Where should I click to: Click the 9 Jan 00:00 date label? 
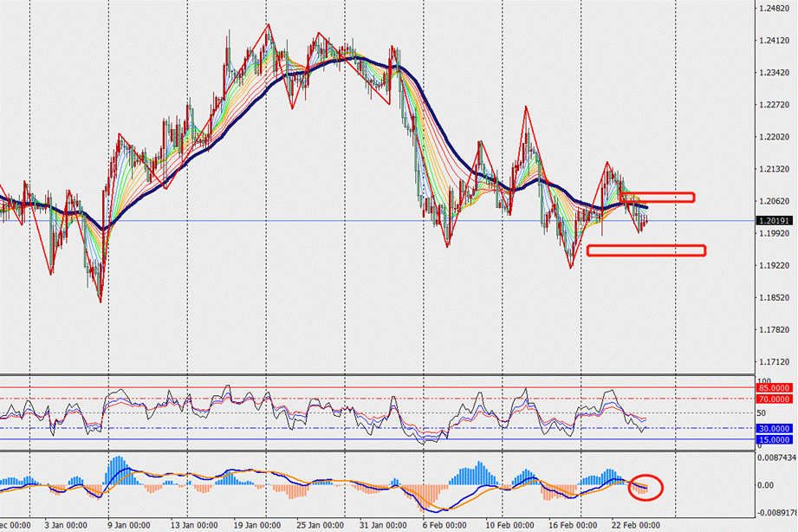(126, 525)
